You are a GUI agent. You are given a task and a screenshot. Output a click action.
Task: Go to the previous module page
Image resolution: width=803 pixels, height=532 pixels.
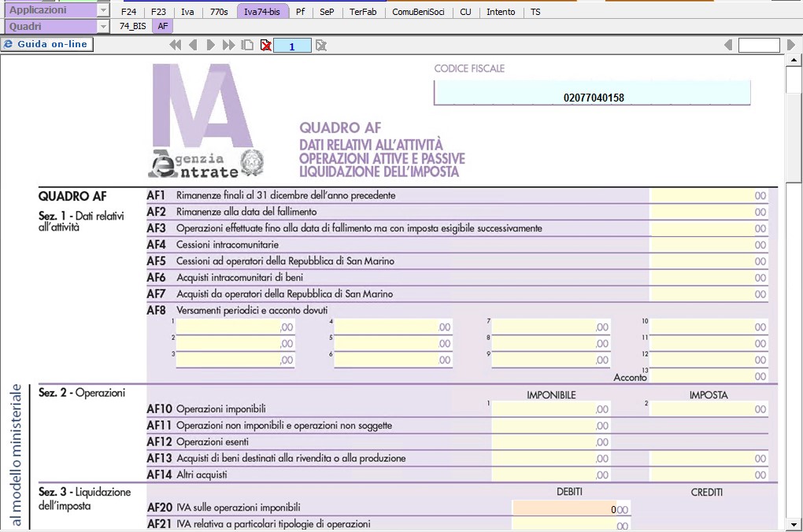(193, 45)
